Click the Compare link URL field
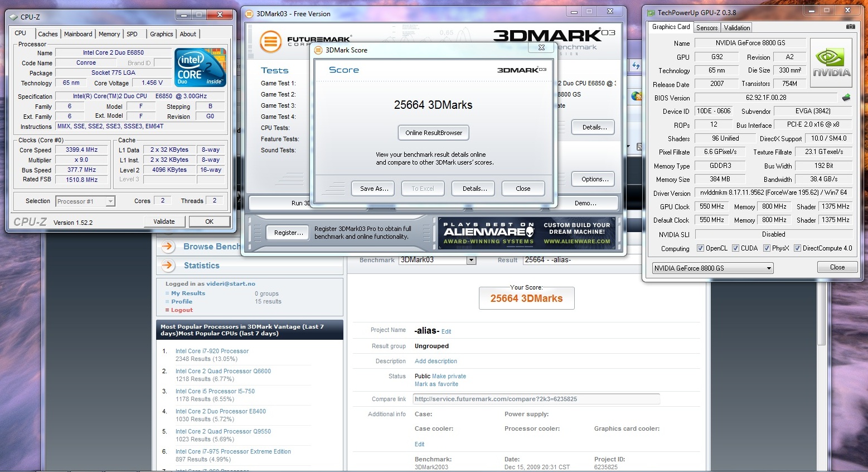The width and height of the screenshot is (868, 472). click(536, 399)
